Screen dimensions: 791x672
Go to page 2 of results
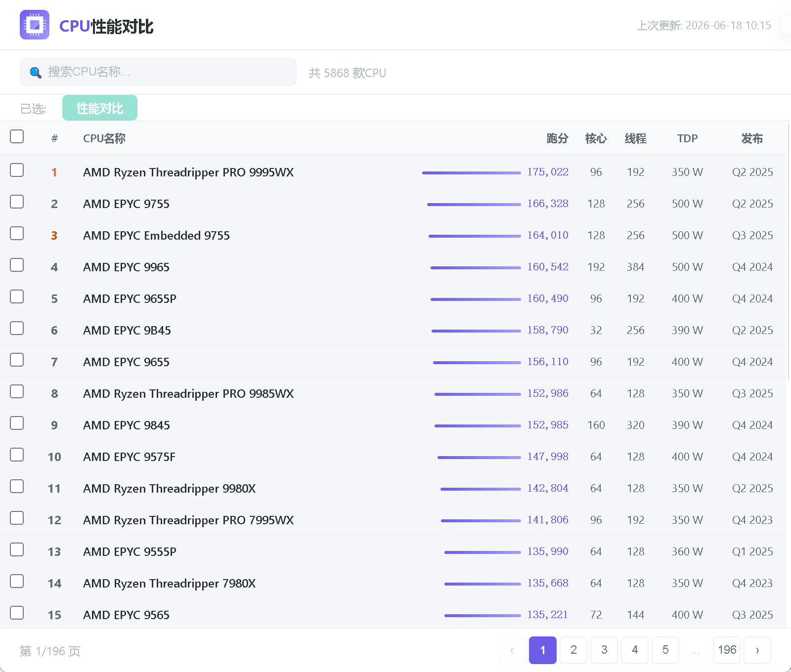point(573,650)
